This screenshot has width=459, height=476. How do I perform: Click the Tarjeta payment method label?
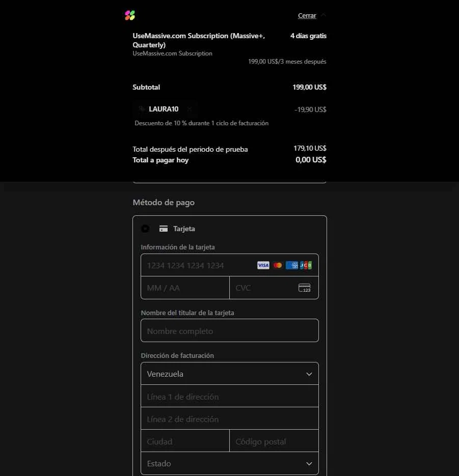tap(184, 229)
